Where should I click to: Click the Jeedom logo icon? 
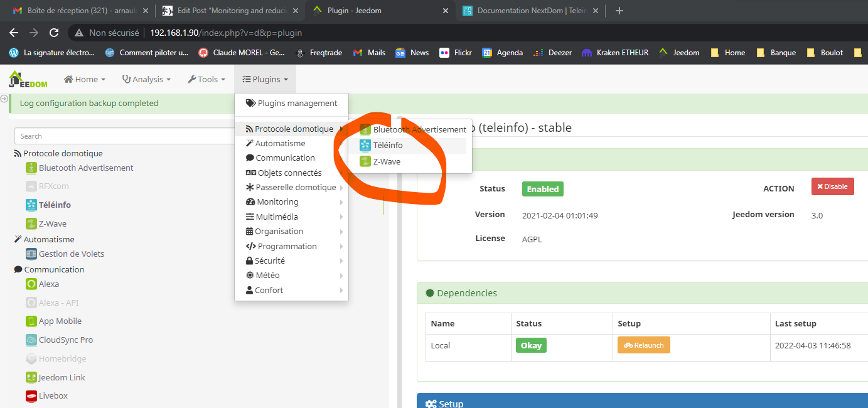[28, 79]
